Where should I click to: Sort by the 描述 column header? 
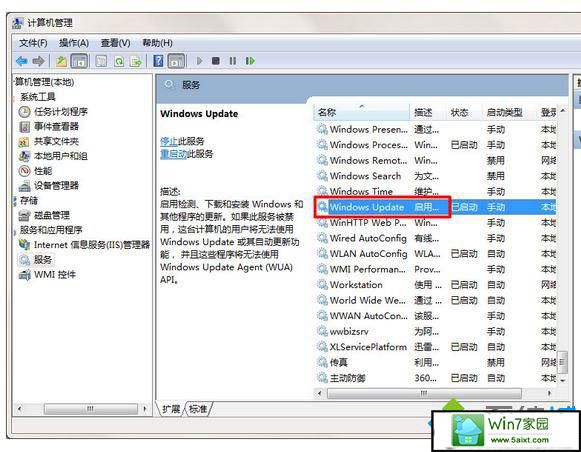click(428, 112)
